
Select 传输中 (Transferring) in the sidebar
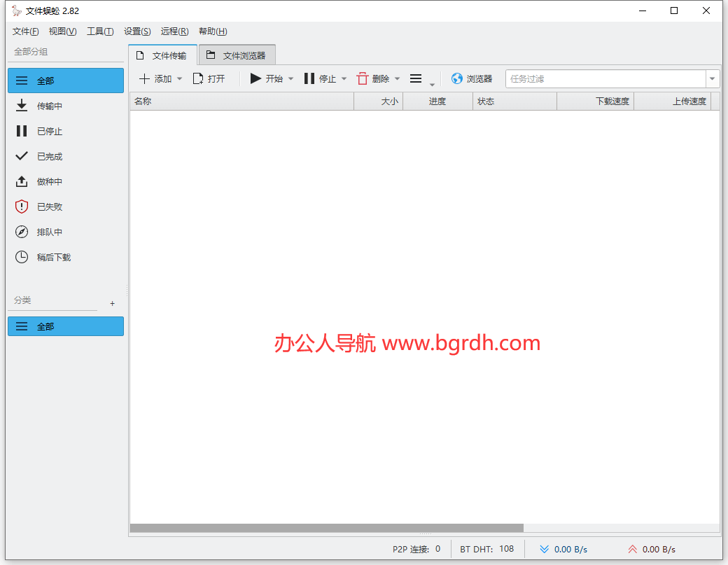pos(49,106)
